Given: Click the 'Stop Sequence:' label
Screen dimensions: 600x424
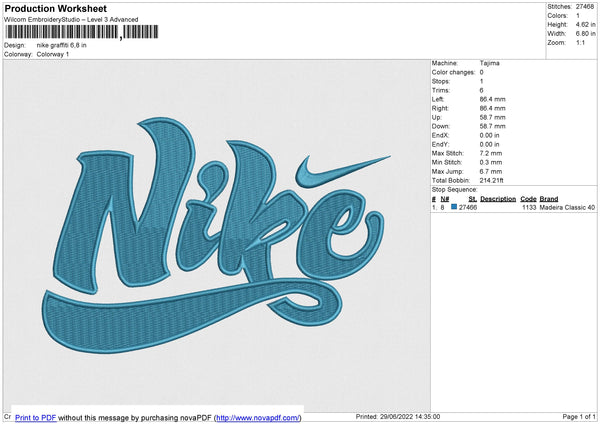Looking at the screenshot, I should coord(455,190).
